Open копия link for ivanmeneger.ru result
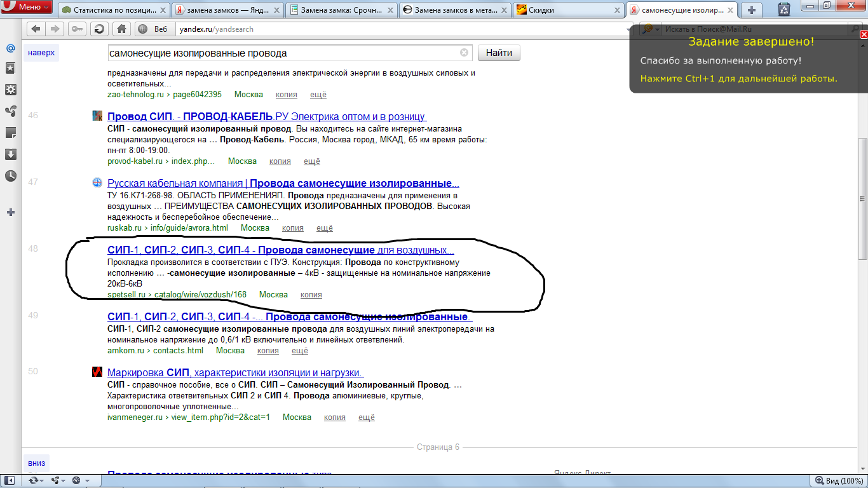 pos(335,417)
